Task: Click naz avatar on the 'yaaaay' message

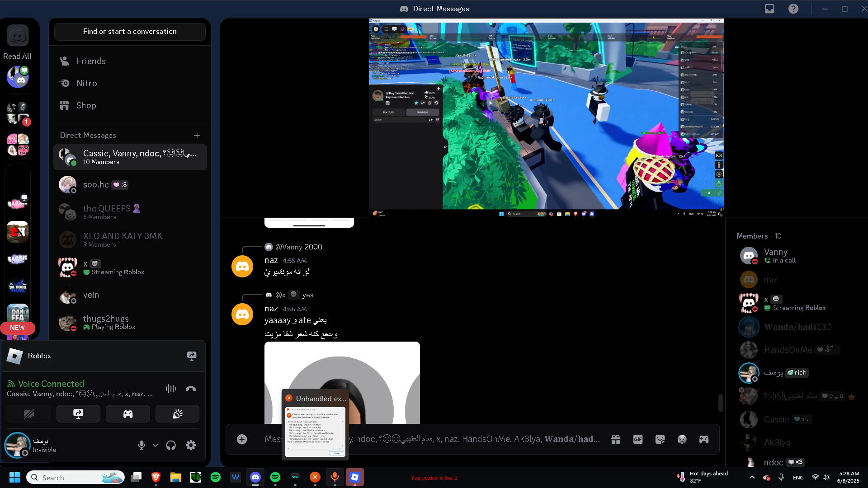Action: (242, 314)
